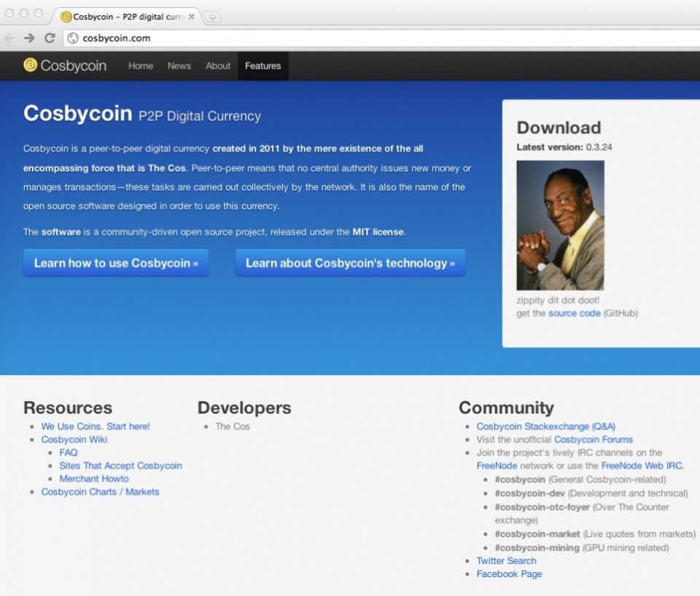This screenshot has width=700, height=596.
Task: Click the Developers heading
Action: click(244, 408)
